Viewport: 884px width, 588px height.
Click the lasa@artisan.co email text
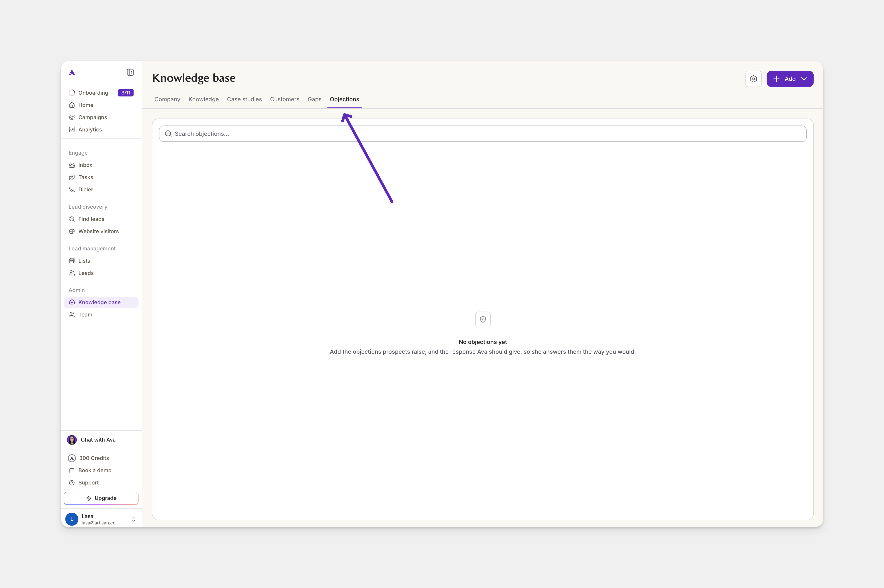pyautogui.click(x=98, y=523)
